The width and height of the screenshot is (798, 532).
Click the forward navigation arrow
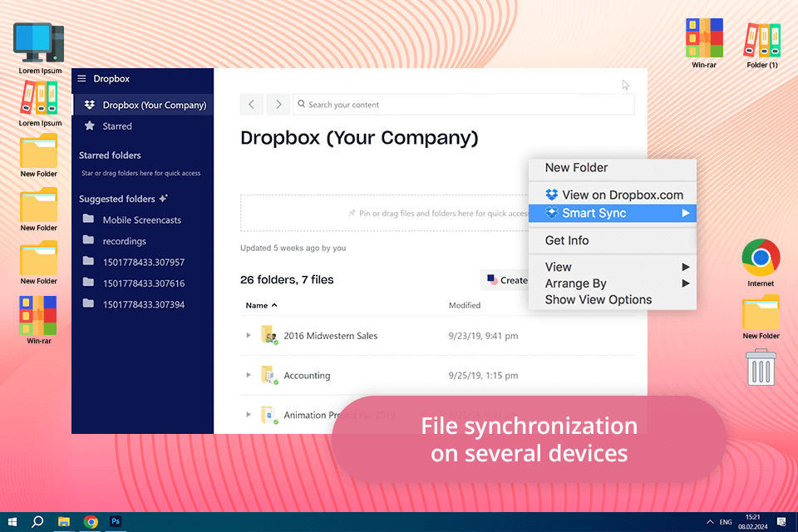click(x=278, y=105)
